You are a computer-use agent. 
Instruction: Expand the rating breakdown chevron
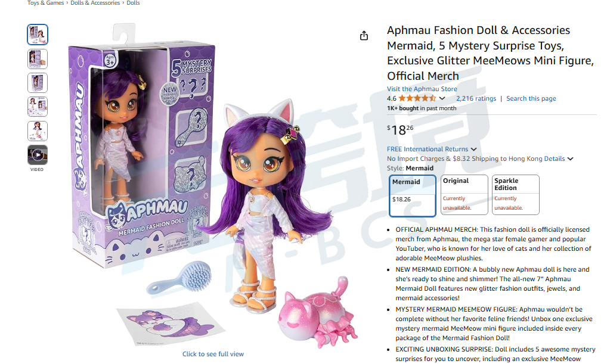pos(442,98)
